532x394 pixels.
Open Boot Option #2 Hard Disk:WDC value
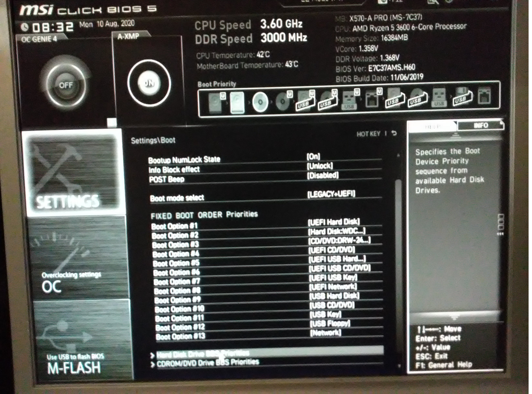[336, 231]
